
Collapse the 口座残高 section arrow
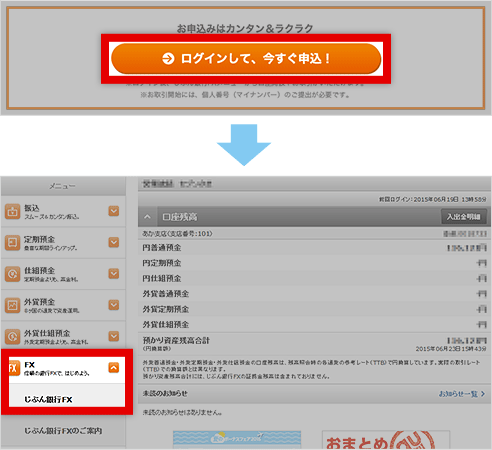147,217
